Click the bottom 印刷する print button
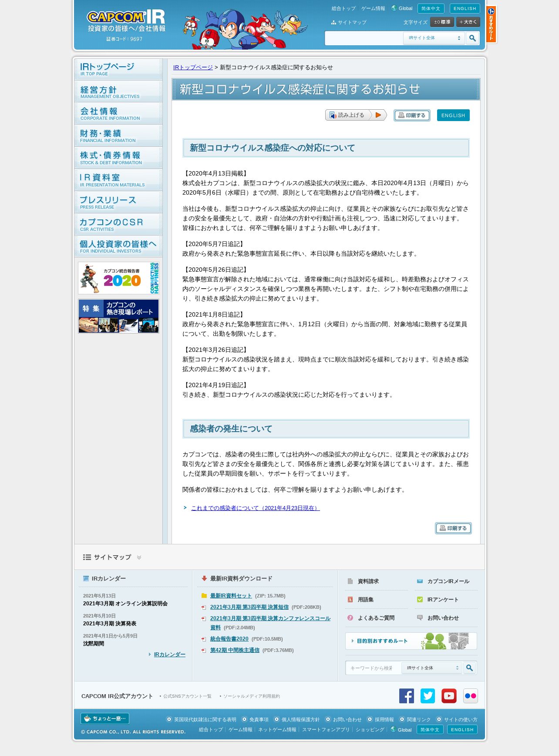 (x=453, y=528)
